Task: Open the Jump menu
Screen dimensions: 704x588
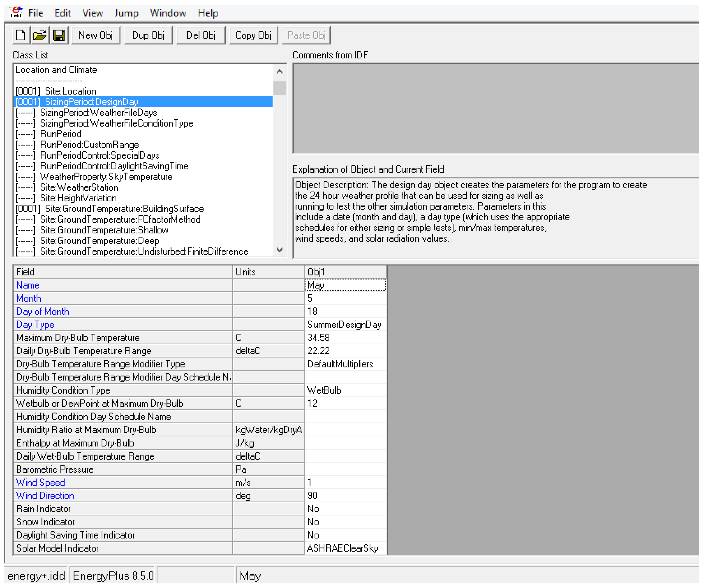Action: coord(126,13)
